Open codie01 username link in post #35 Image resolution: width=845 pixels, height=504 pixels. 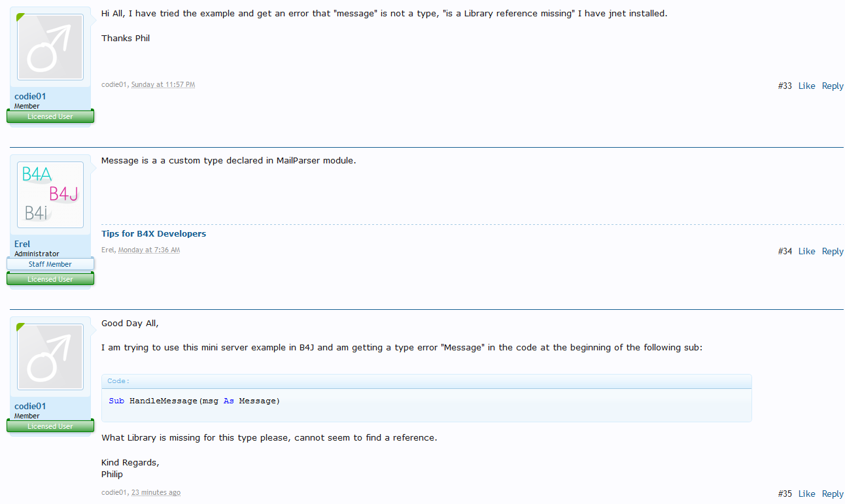(30, 406)
